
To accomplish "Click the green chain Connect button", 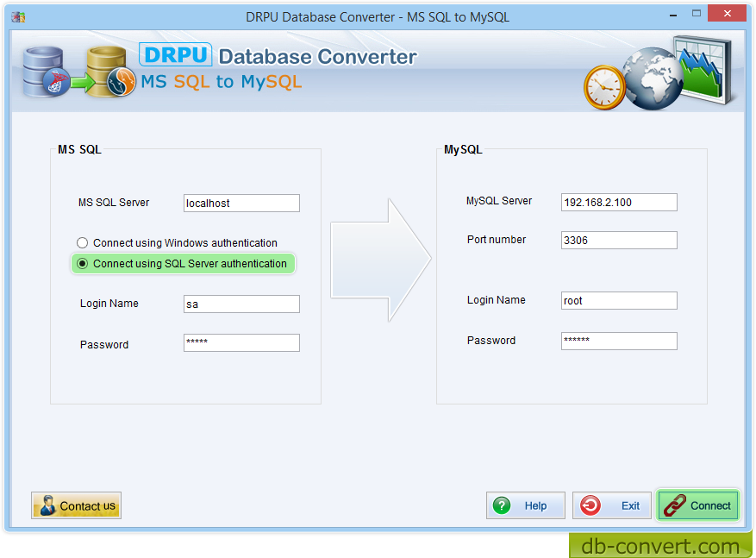I will pos(698,505).
